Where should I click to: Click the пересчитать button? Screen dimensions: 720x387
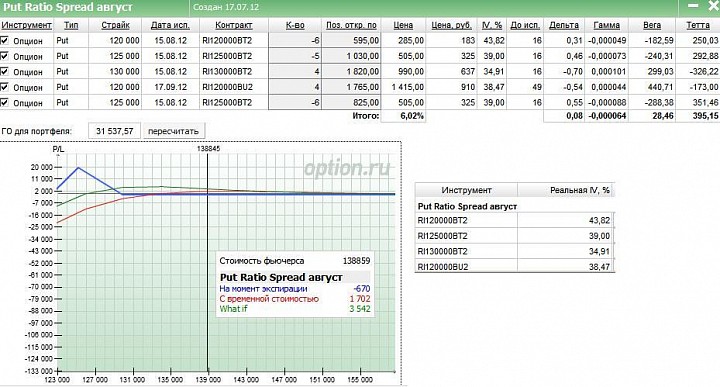(174, 131)
